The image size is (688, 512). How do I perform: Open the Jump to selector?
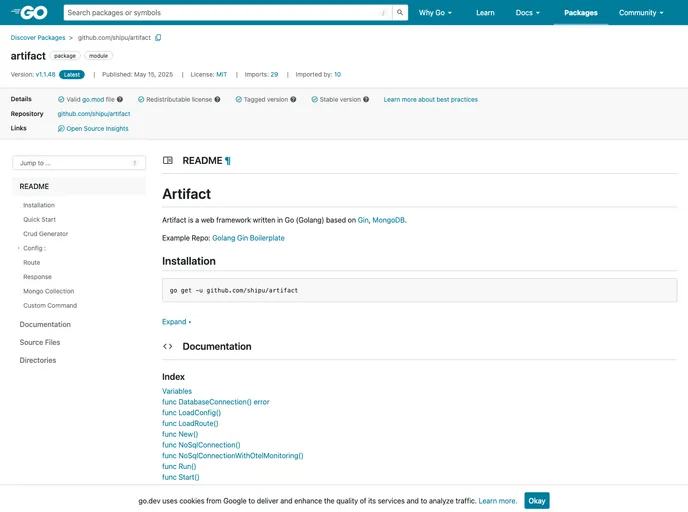point(79,163)
